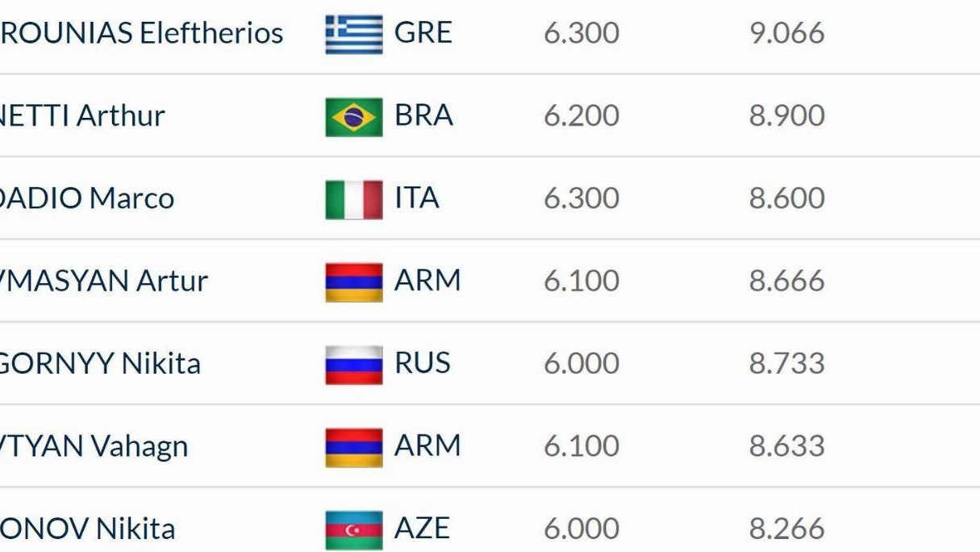Viewport: 980px width, 552px height.
Task: Click the Brazil flag icon
Action: point(353,117)
